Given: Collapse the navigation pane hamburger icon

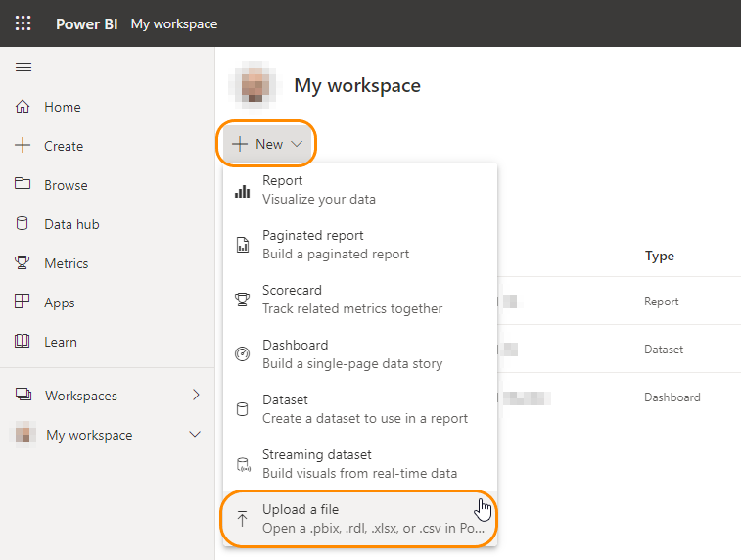Looking at the screenshot, I should [x=23, y=67].
